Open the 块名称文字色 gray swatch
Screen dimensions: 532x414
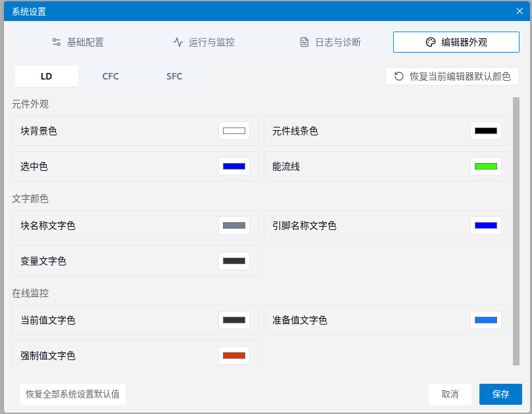(234, 225)
